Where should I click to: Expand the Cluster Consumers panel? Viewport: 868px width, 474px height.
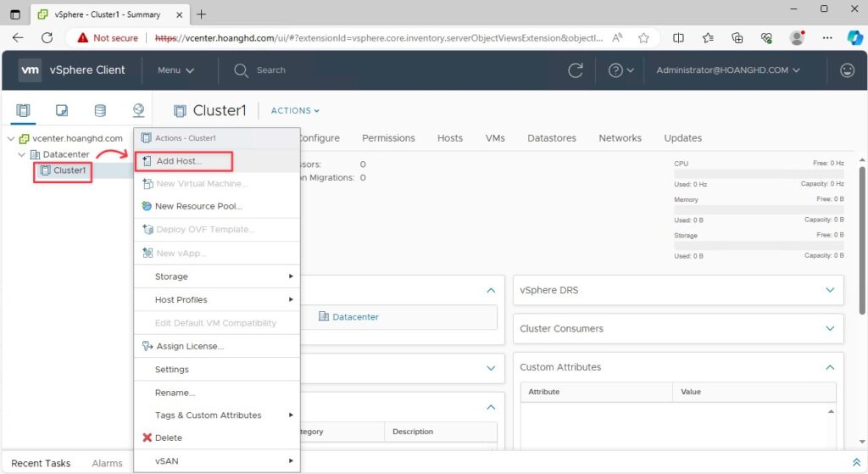830,328
